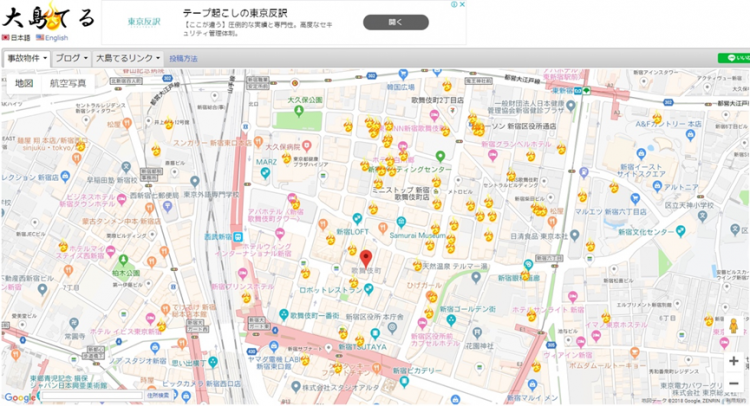Click the 東京外語専門学校 map pin
Image resolution: width=750 pixels, height=406 pixels.
(x=195, y=182)
